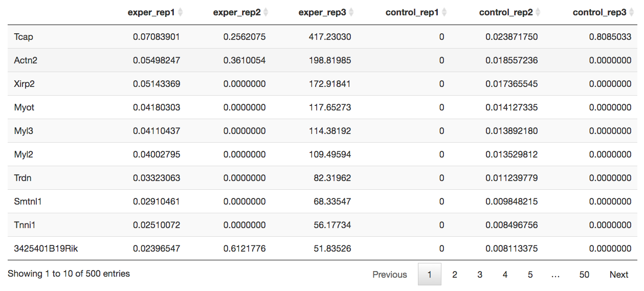
Task: Open page 3 of the entries
Action: tap(479, 275)
